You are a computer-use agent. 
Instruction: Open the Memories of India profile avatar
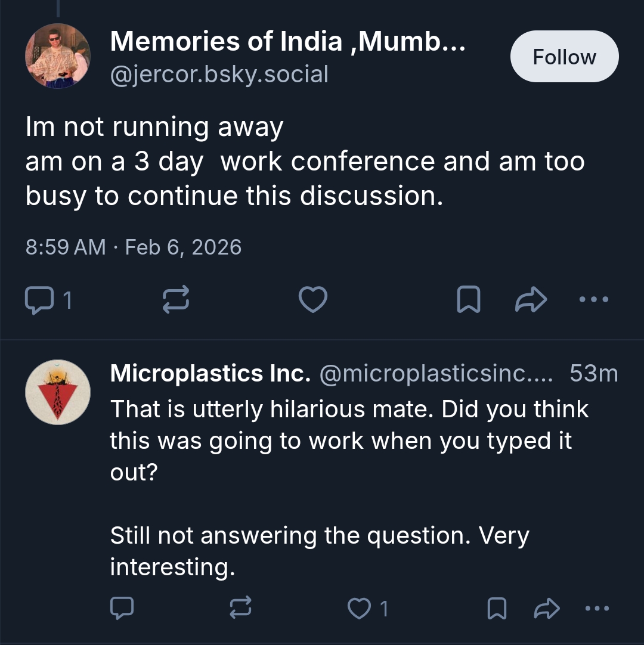coord(58,56)
